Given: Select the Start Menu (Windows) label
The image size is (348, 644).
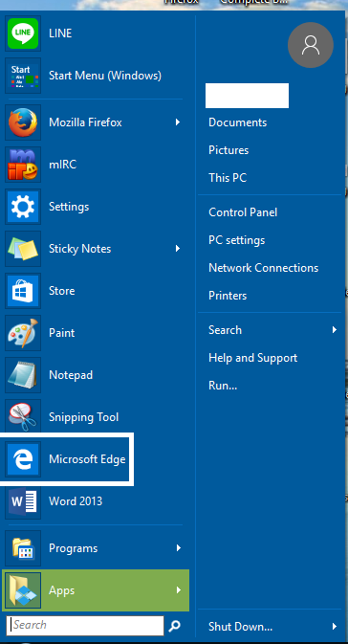Looking at the screenshot, I should [x=105, y=76].
